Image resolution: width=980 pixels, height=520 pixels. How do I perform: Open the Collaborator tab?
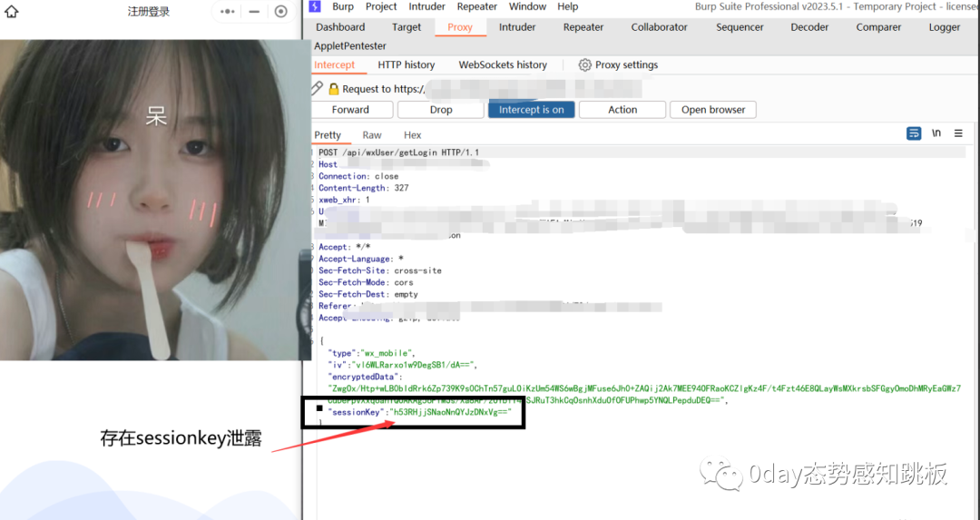click(x=660, y=27)
